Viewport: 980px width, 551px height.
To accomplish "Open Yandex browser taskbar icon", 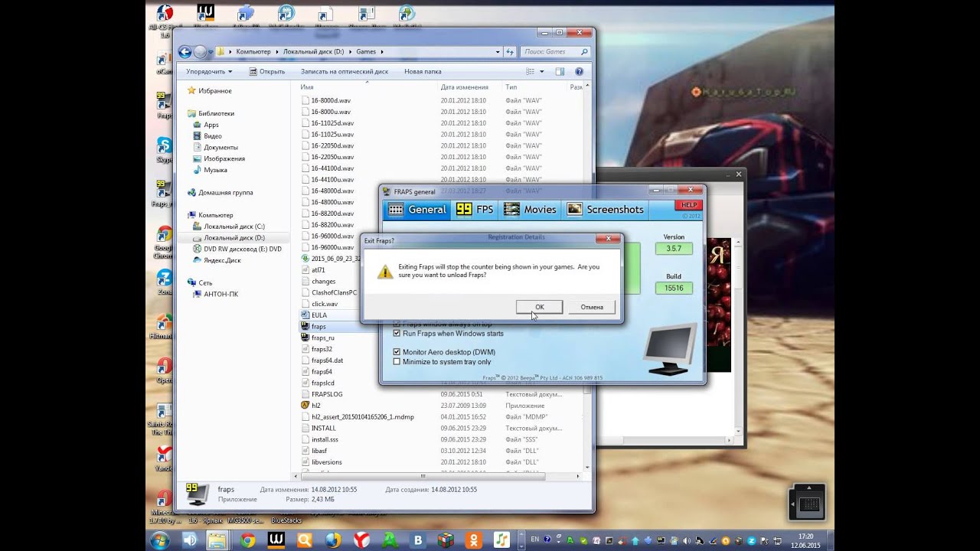I will point(361,540).
